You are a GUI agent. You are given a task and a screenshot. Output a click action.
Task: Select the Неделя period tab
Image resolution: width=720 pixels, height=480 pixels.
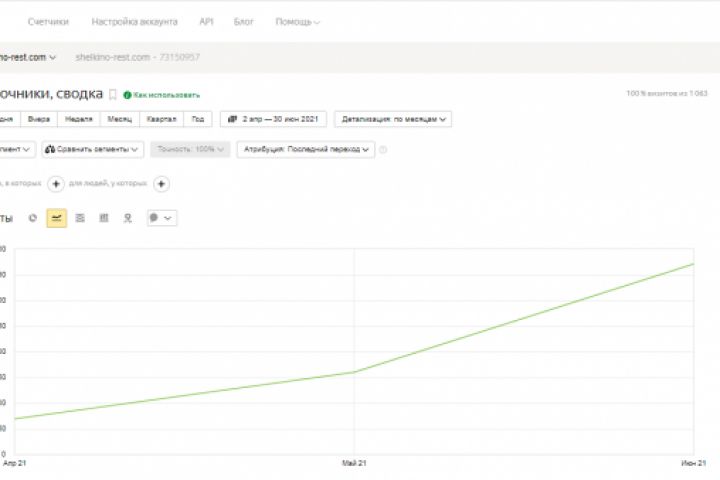79,119
